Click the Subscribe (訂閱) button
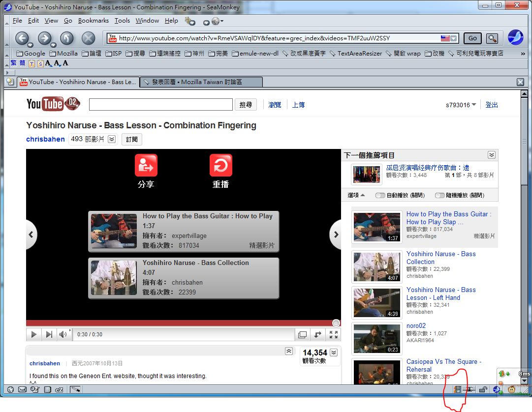532x412 pixels. 131,139
